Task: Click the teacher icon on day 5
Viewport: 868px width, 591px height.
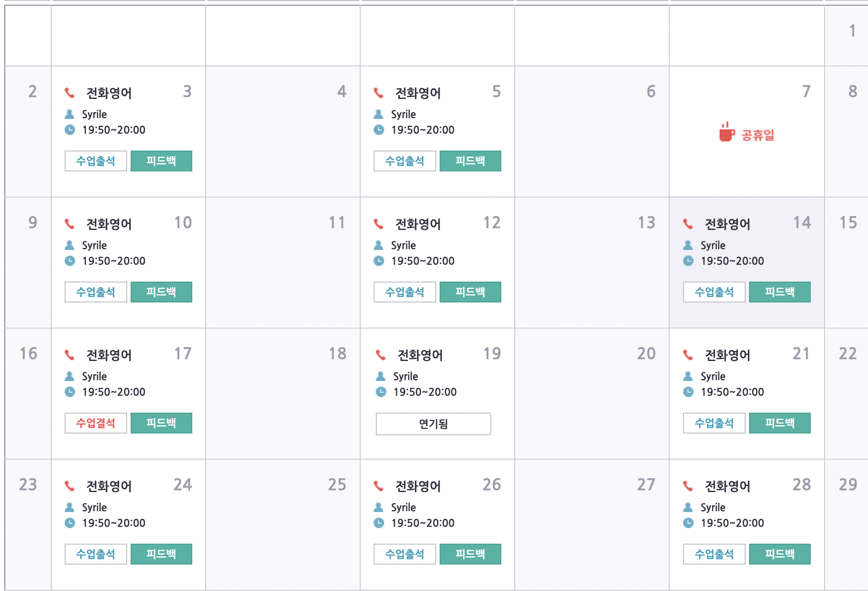Action: [x=378, y=114]
